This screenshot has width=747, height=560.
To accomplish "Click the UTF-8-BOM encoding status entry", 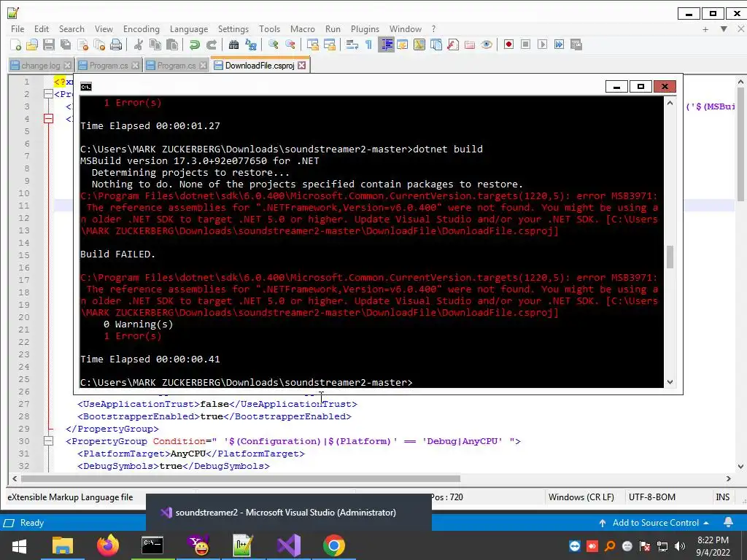I will click(651, 497).
